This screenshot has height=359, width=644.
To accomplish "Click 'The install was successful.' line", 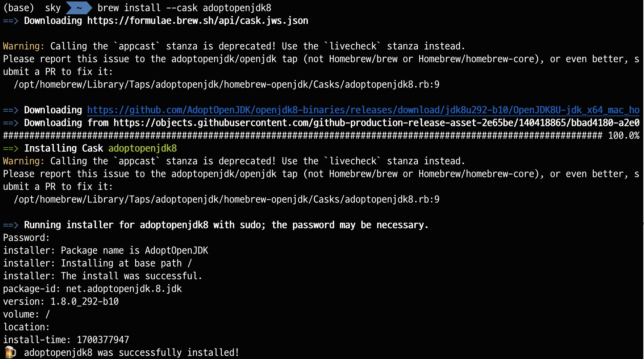I will point(103,276).
